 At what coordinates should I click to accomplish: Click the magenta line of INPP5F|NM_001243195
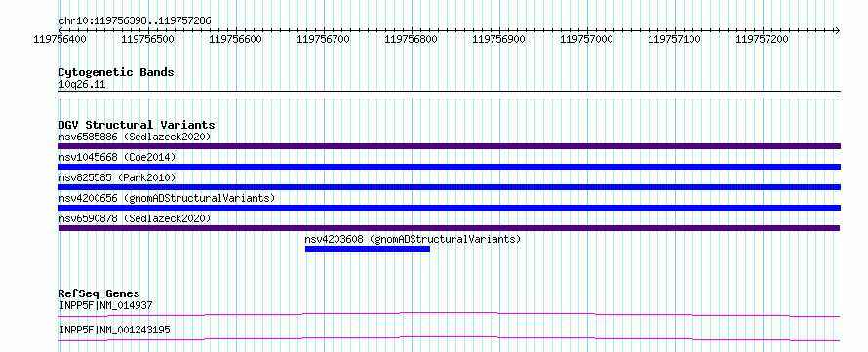pos(449,338)
